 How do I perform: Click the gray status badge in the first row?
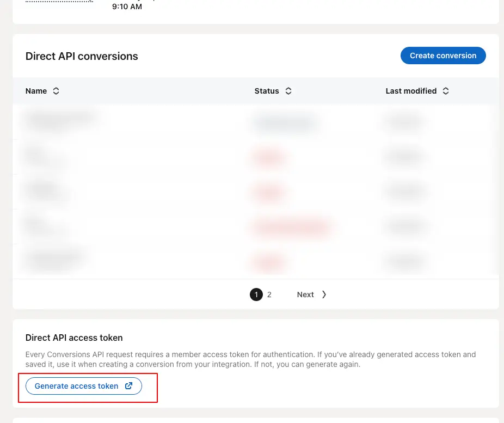(x=283, y=122)
